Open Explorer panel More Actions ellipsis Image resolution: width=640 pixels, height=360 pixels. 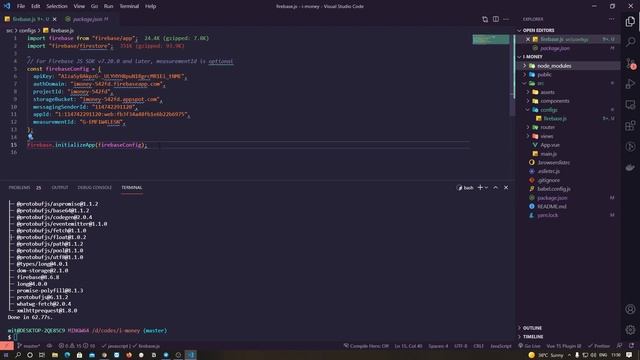(611, 19)
